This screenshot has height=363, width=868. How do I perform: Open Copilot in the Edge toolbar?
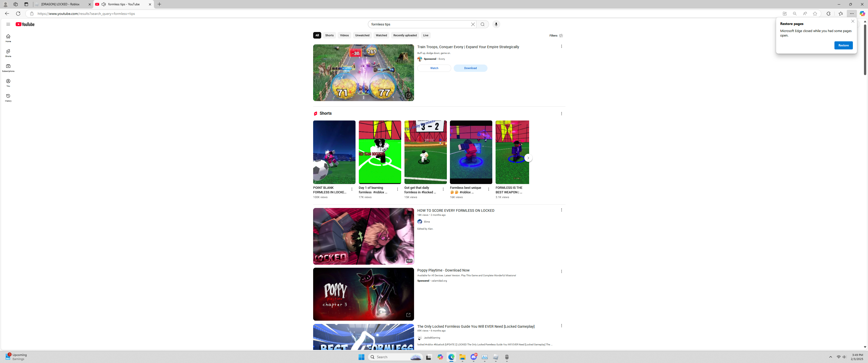coord(862,13)
